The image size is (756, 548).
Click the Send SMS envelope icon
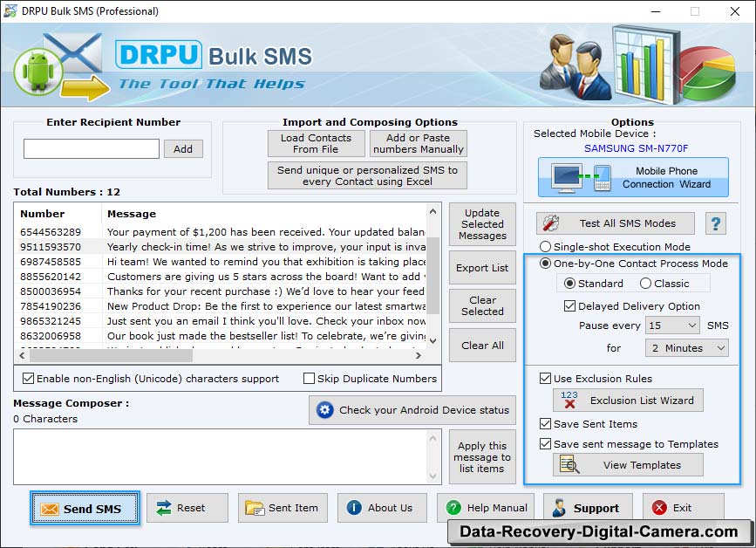coord(50,509)
